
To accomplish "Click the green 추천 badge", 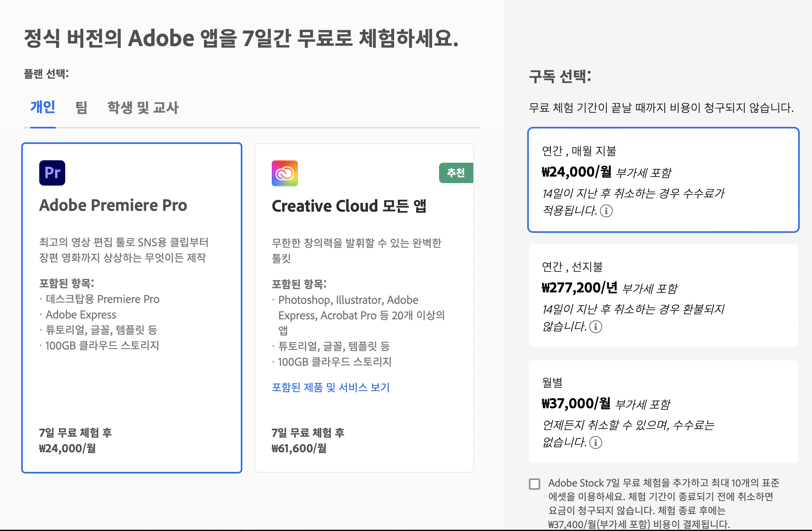I will (x=456, y=173).
